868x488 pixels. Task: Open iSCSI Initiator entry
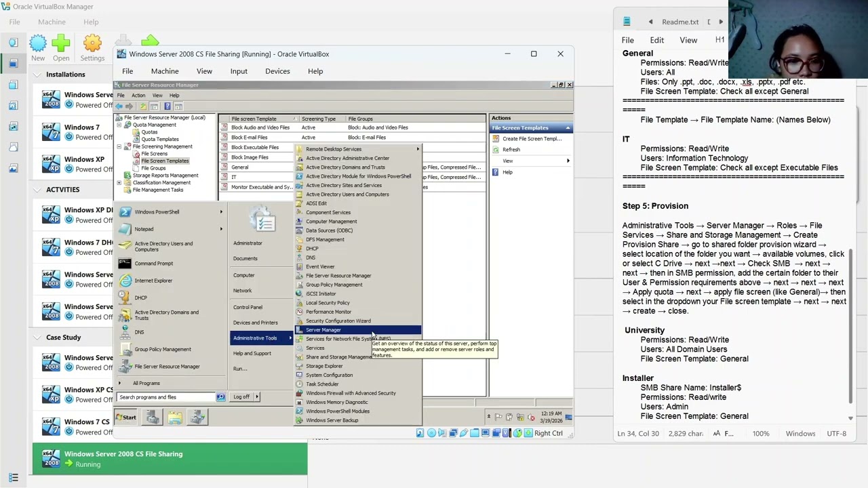[x=357, y=293]
